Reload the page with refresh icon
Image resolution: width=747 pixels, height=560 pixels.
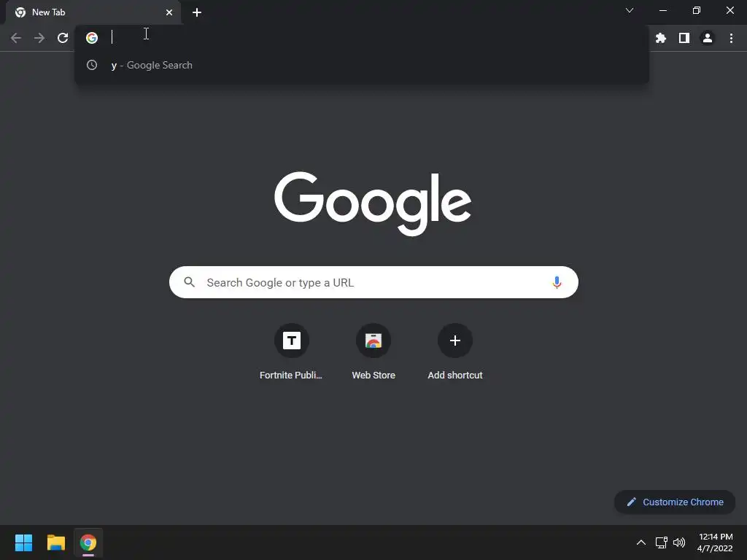63,38
